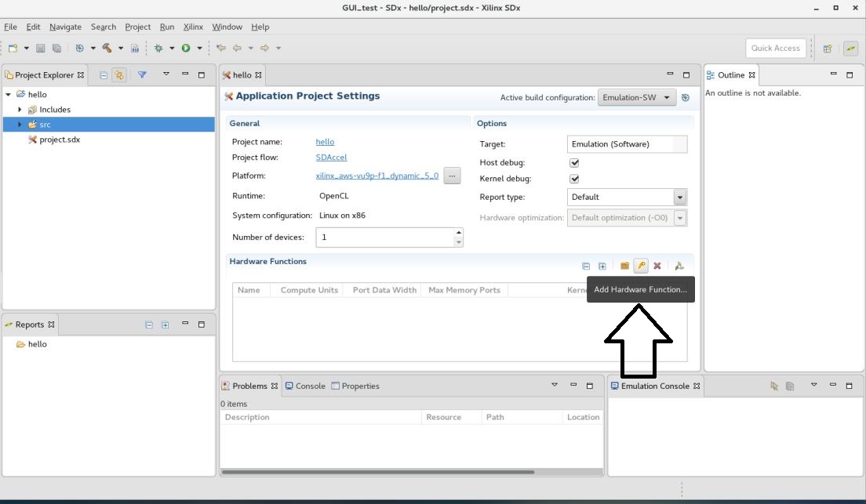Click the Save All toolbar icon
Viewport: 866px width, 504px height.
click(x=56, y=48)
